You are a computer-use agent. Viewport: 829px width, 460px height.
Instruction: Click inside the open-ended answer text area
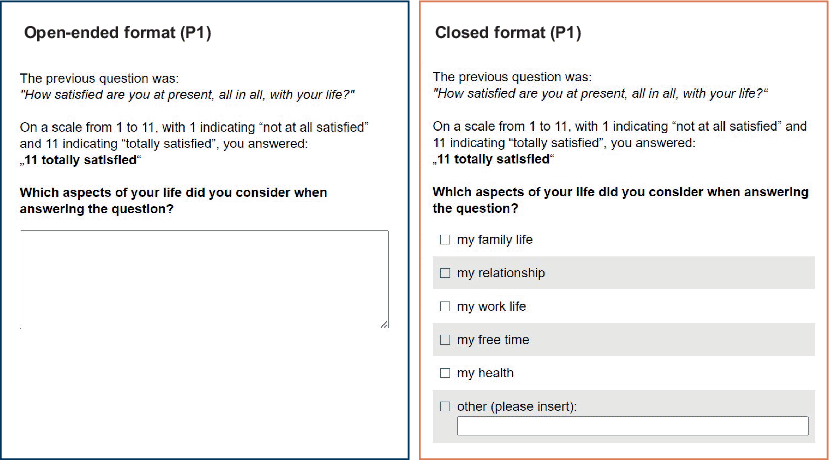click(x=205, y=279)
